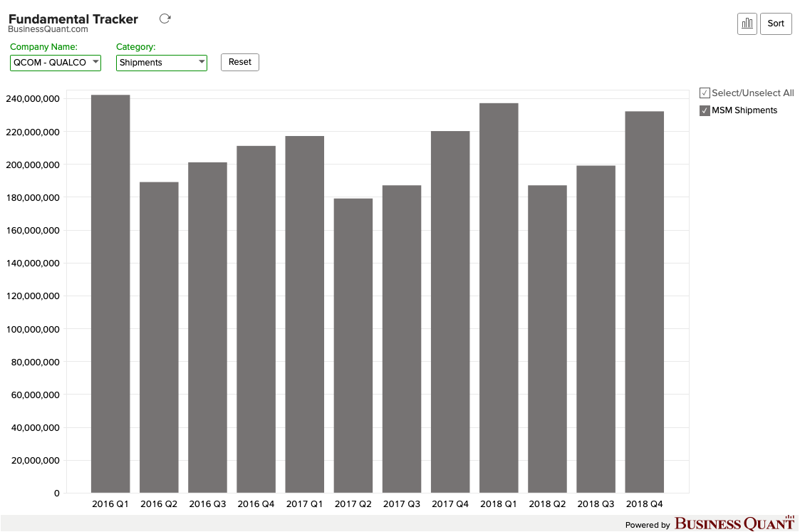Click the 2017 Q2 x-axis label
The image size is (800, 532).
pos(353,504)
